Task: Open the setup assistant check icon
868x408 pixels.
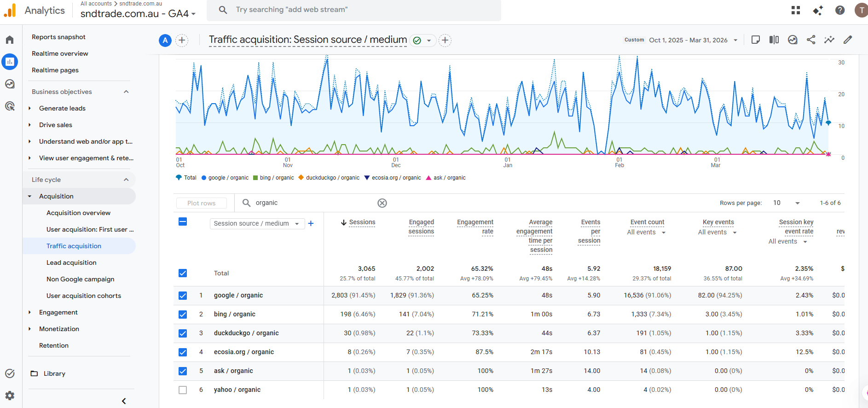Action: coord(10,373)
